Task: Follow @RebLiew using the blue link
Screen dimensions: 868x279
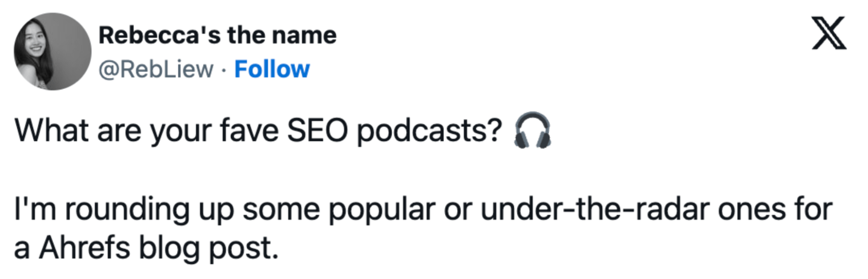Action: coord(271,68)
